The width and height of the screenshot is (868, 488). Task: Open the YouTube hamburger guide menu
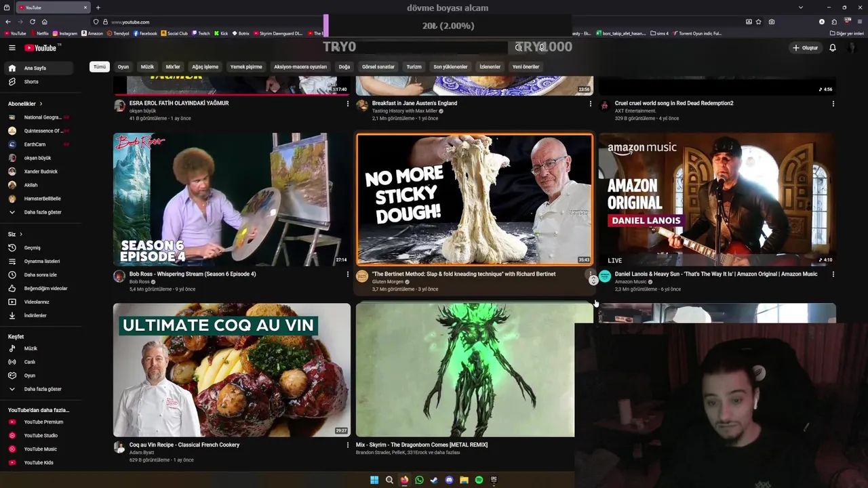(x=12, y=47)
